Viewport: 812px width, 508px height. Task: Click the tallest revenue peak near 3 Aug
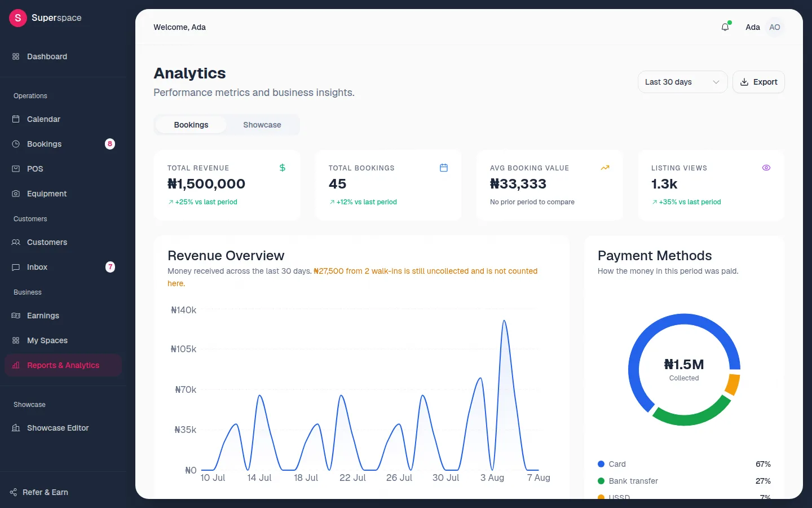pyautogui.click(x=504, y=321)
